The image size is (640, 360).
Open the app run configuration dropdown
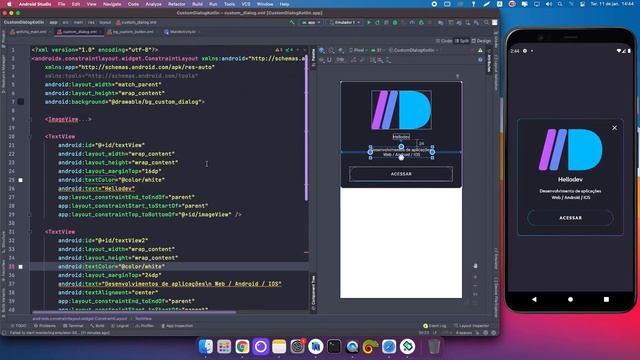pos(311,22)
